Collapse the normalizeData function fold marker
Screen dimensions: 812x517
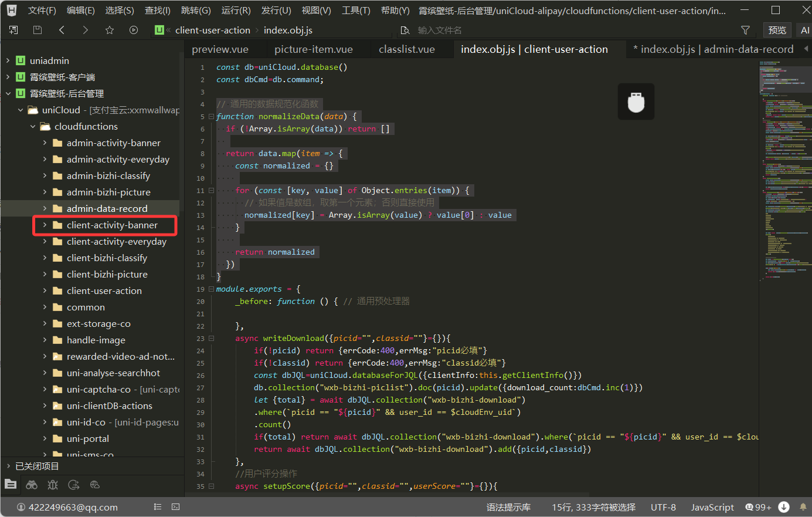tap(211, 117)
